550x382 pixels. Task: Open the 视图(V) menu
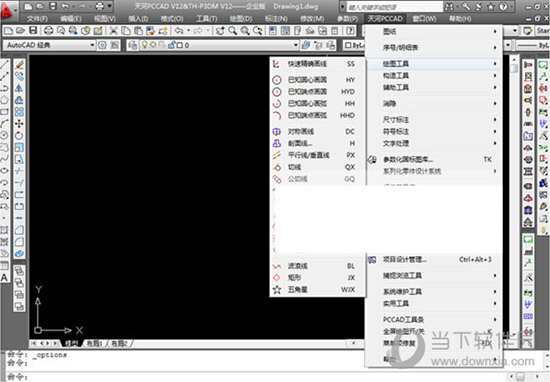click(105, 19)
